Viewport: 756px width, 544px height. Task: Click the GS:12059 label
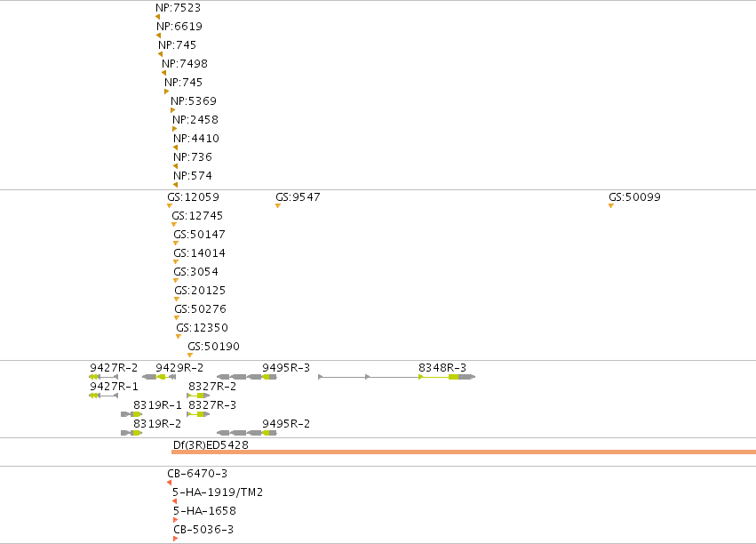[193, 197]
